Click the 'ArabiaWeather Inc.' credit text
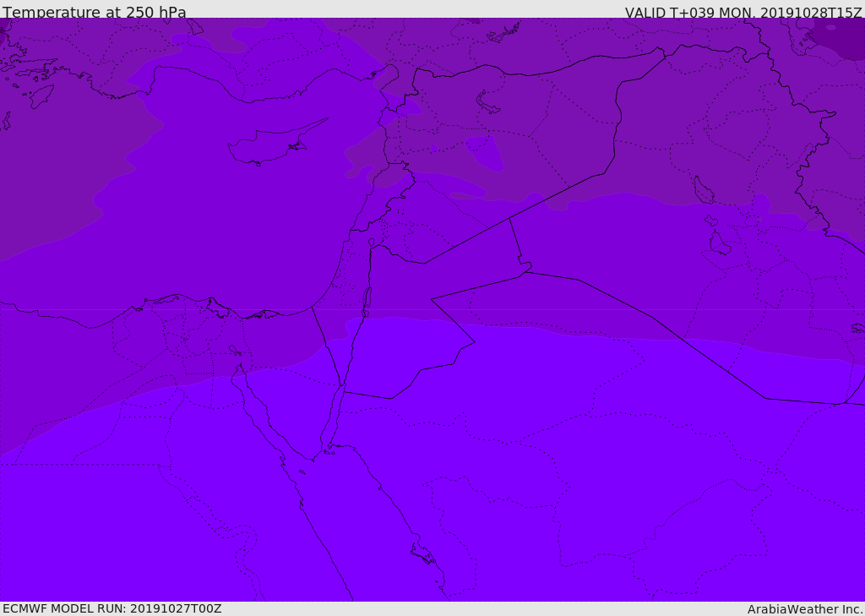The height and width of the screenshot is (616, 865). pyautogui.click(x=805, y=609)
